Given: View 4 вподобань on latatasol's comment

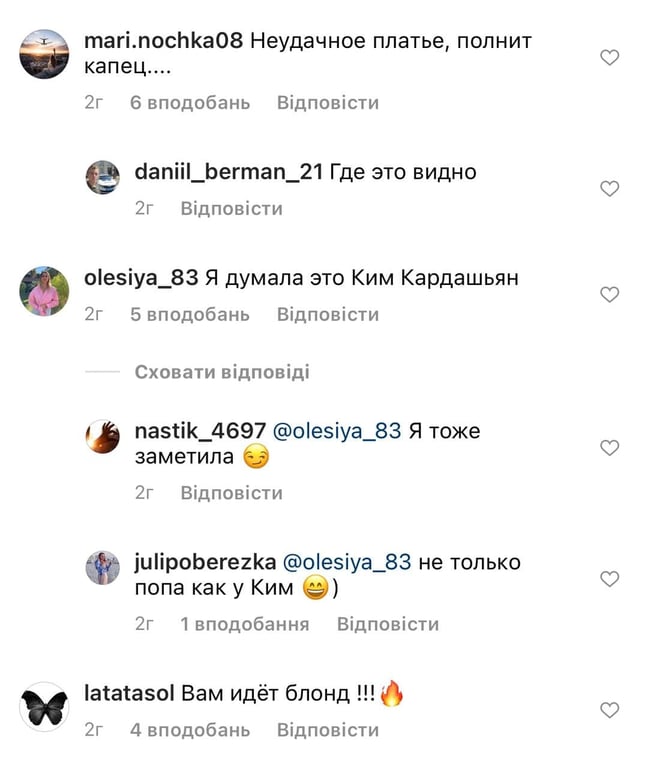Looking at the screenshot, I should 190,730.
